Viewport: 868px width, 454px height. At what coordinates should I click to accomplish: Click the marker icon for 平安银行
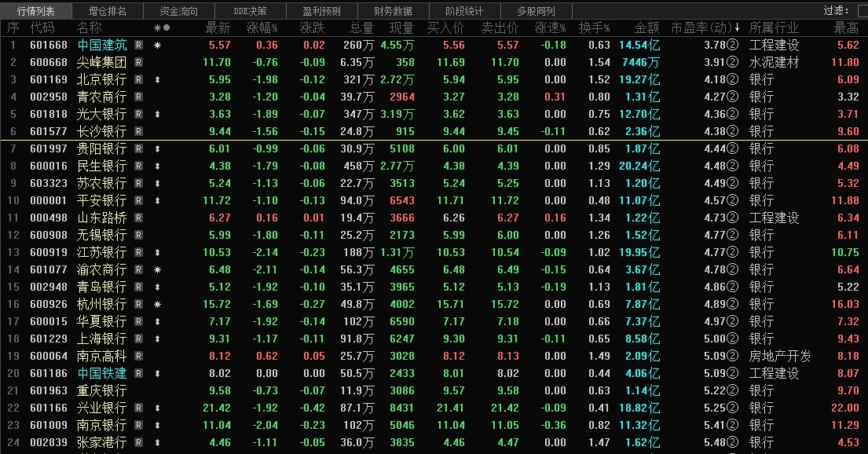click(x=157, y=200)
